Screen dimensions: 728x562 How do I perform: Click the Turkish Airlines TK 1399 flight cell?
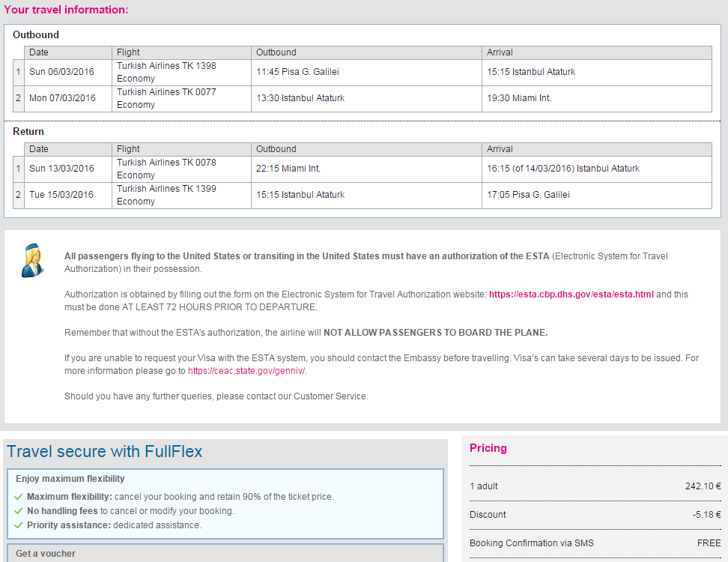coord(181,195)
